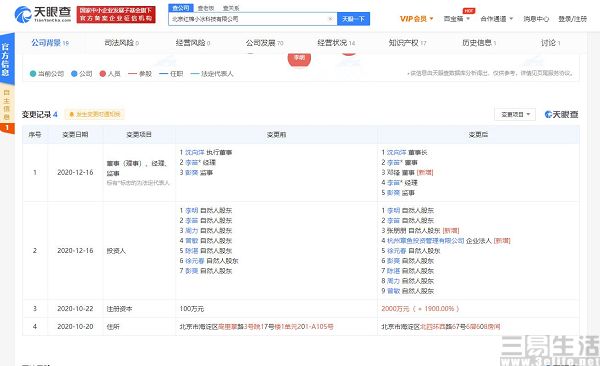This screenshot has height=366, width=600.
Task: Click the 投资人 change item cell
Action: (x=116, y=251)
